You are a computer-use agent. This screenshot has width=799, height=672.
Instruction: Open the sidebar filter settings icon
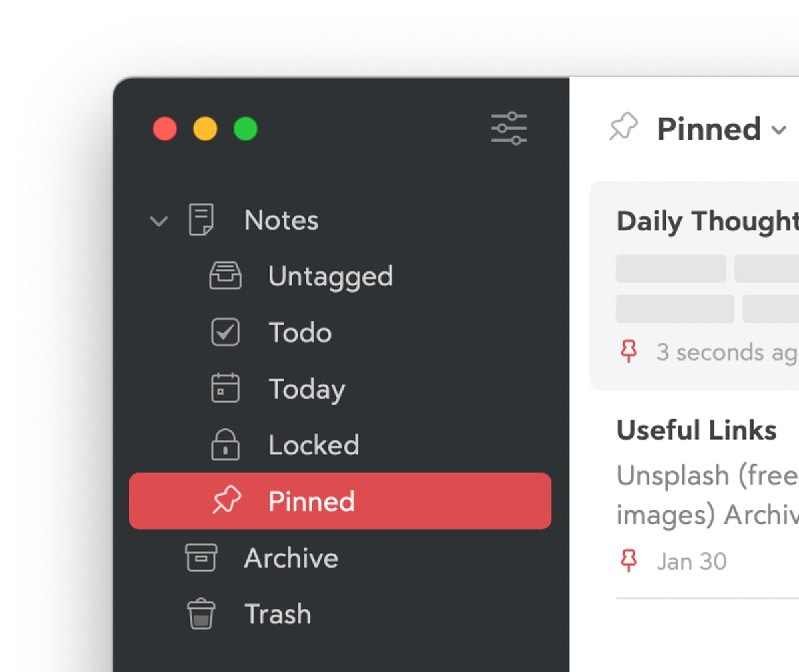coord(509,128)
